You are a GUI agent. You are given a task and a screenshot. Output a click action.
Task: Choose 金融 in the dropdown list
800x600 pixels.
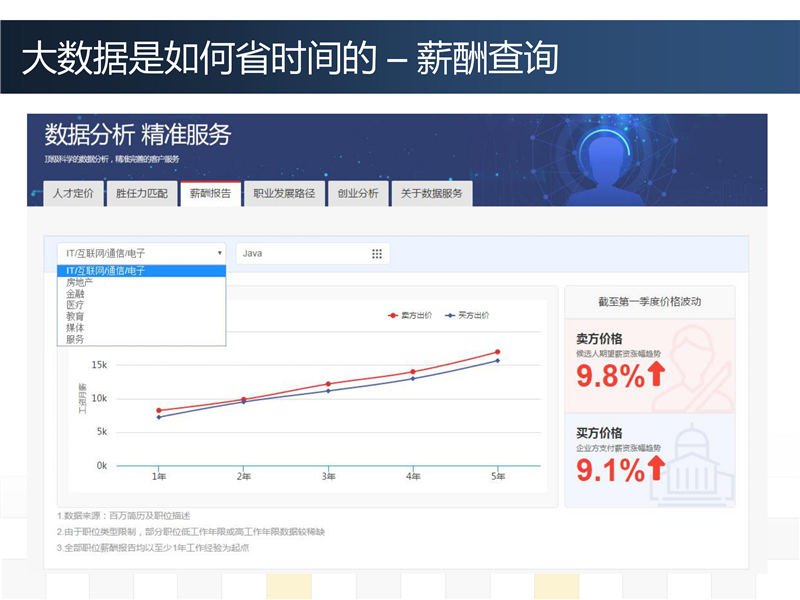[x=76, y=294]
